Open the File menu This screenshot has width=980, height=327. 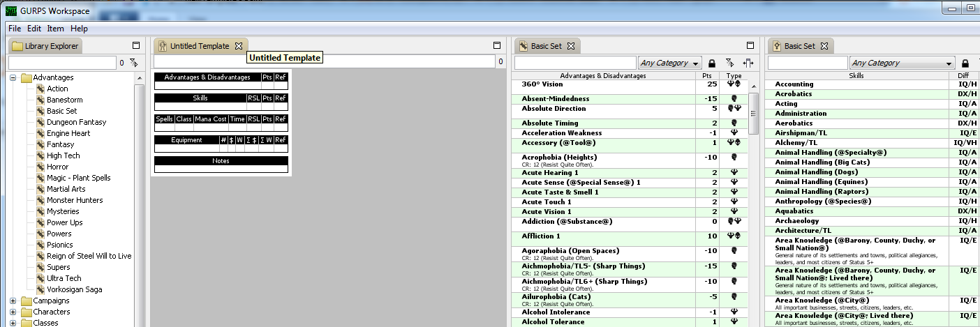pos(15,29)
